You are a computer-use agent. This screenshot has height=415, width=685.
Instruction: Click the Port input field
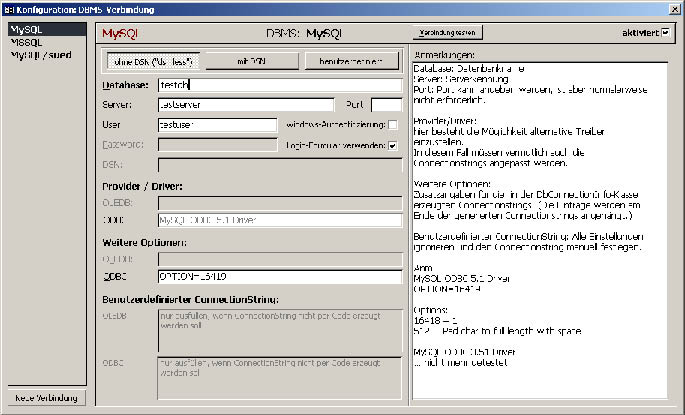(x=386, y=105)
